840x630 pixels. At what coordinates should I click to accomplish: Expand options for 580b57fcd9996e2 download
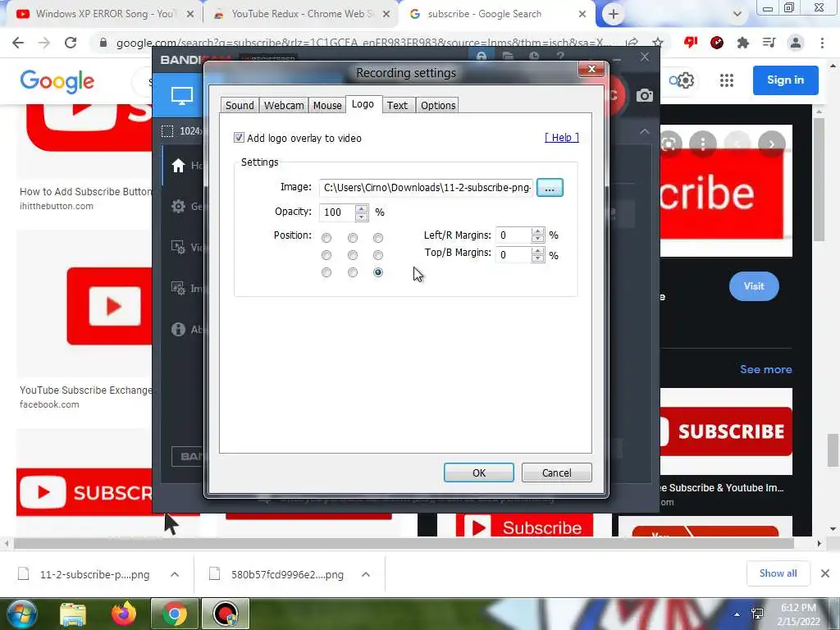coord(366,574)
